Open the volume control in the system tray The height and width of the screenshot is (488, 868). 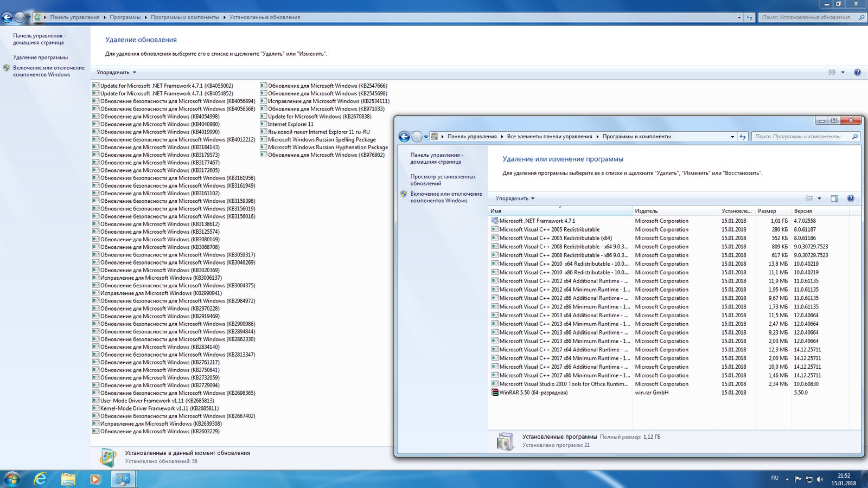(x=820, y=479)
